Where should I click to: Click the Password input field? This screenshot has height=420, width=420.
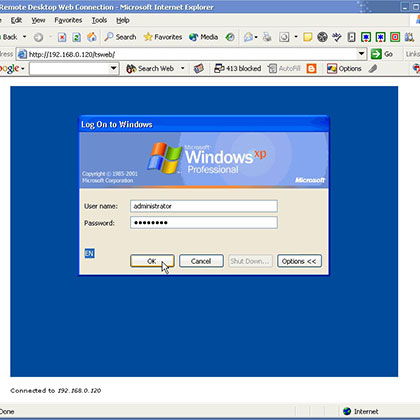(x=204, y=222)
